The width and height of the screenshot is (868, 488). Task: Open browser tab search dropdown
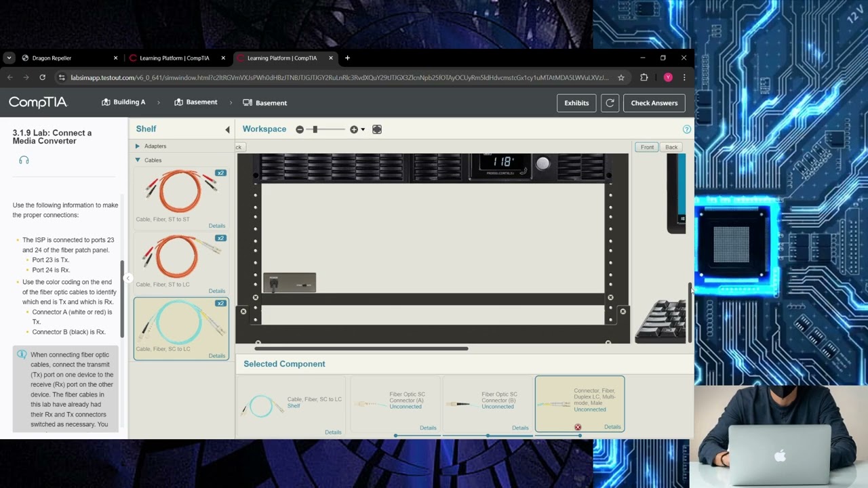click(x=9, y=58)
